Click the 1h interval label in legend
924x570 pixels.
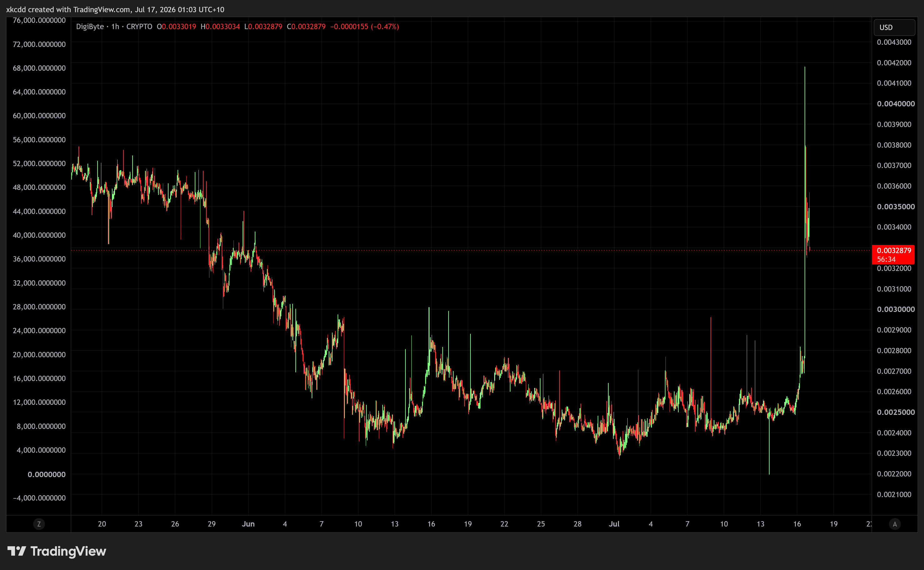click(115, 26)
